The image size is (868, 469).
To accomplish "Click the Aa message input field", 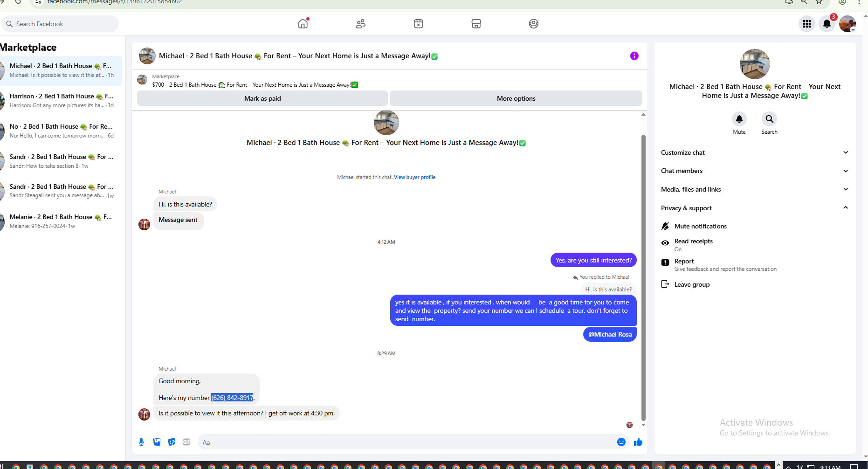I will [x=406, y=442].
